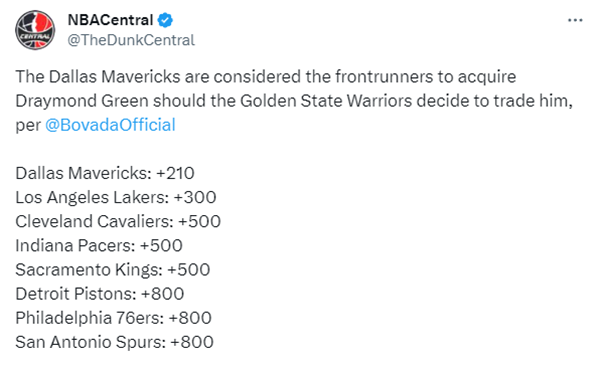Click the NBACentral display name
Screen dimensions: 600x373
[110, 20]
